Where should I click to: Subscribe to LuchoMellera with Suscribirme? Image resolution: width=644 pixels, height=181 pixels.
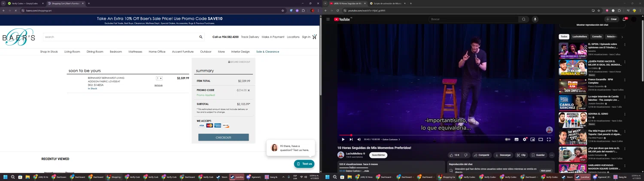click(378, 155)
